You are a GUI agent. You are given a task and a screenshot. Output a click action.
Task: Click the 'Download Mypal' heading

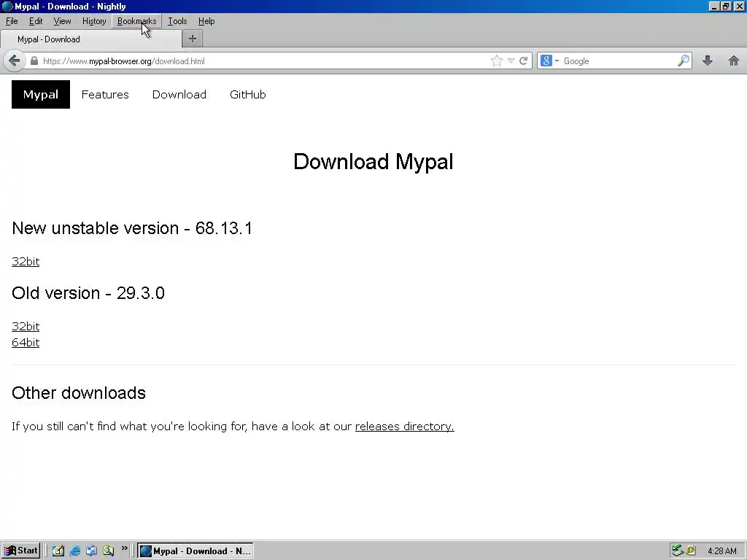[x=373, y=161]
